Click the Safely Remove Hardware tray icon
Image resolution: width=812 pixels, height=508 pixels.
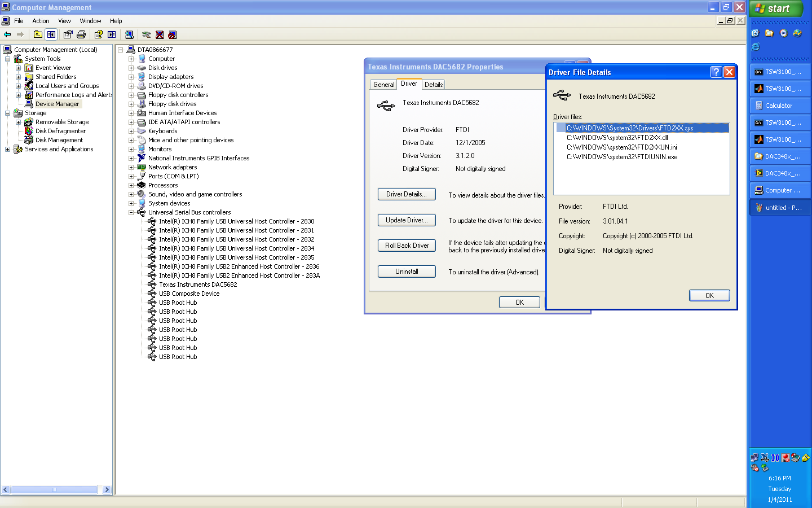coord(765,468)
